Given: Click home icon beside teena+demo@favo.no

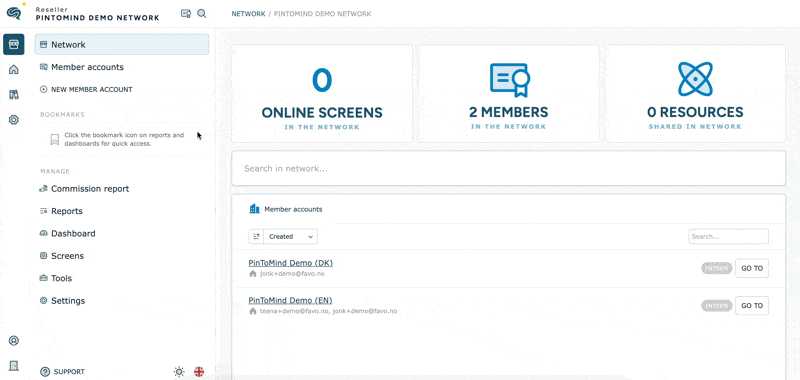Looking at the screenshot, I should point(252,311).
